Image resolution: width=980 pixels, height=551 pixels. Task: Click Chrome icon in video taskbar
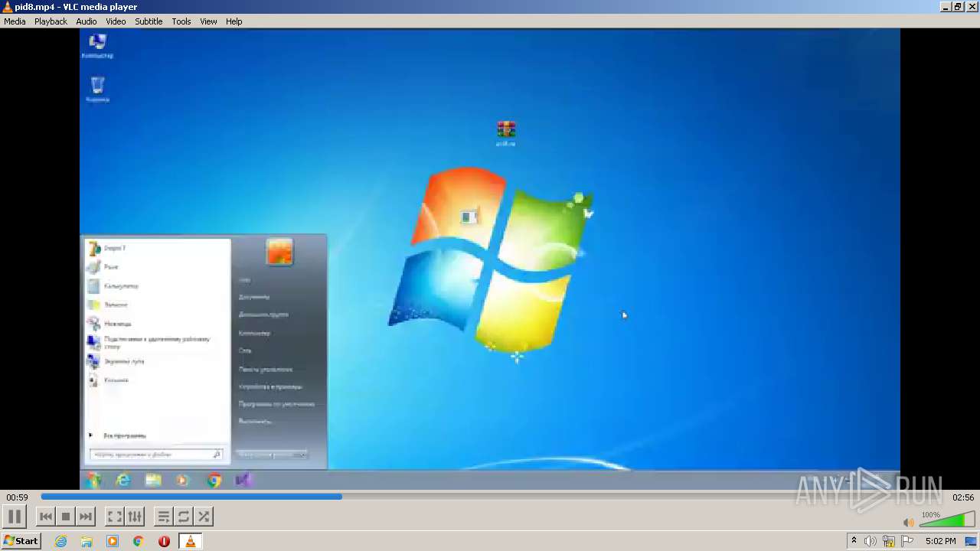(214, 480)
